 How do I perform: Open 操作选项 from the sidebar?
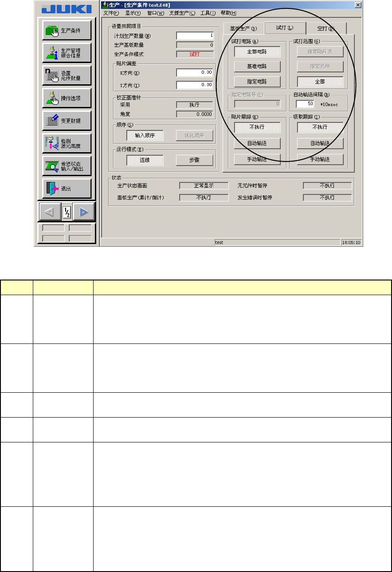point(67,98)
